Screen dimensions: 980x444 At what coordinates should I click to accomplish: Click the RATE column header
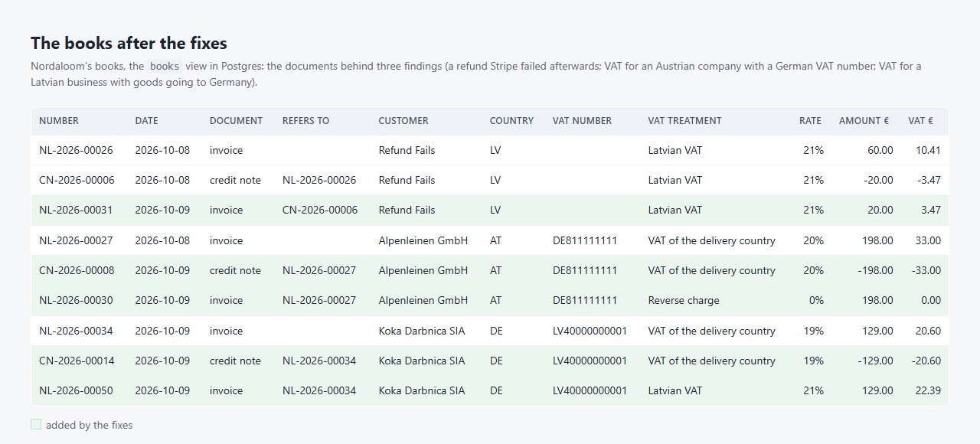coord(810,121)
